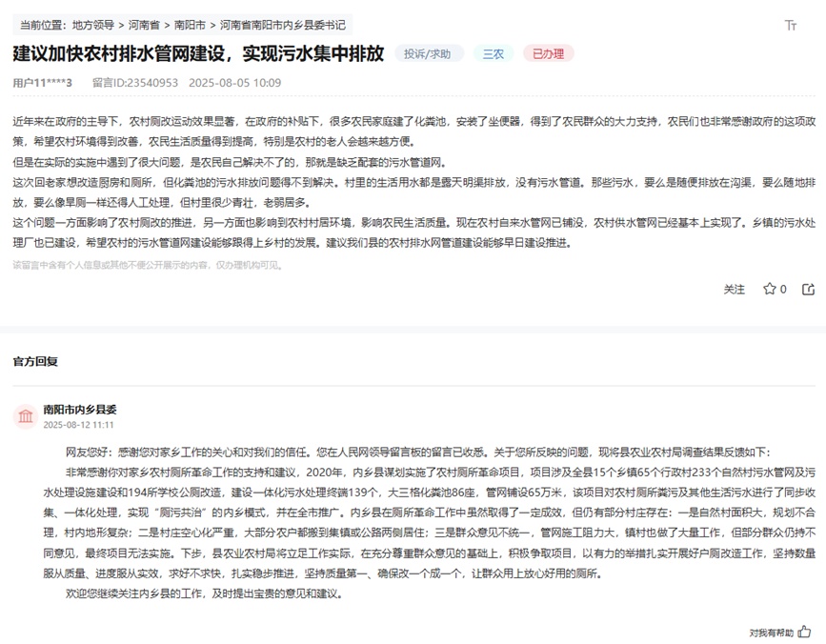Open the 地方领导 breadcrumb link
The width and height of the screenshot is (826, 644).
coord(94,24)
